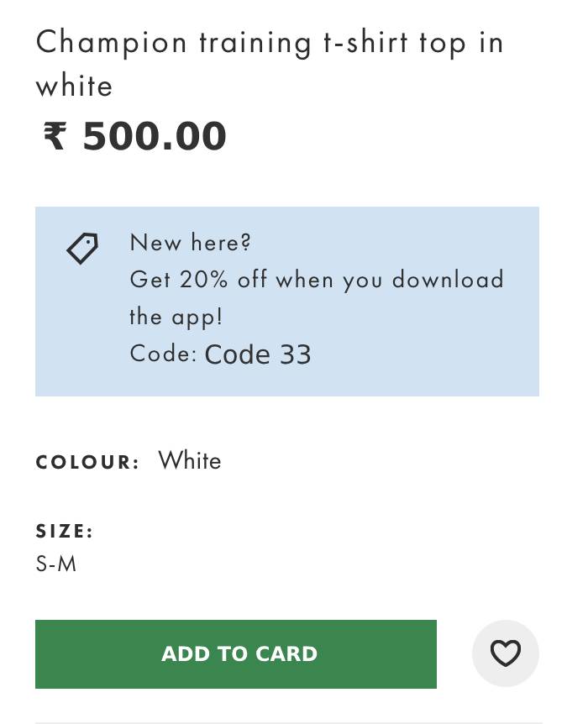Image resolution: width=588 pixels, height=724 pixels.
Task: Click the grey circle around the heart
Action: [x=506, y=653]
